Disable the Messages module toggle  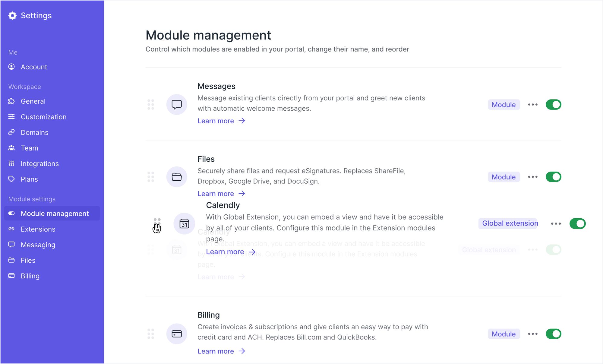[x=553, y=105]
